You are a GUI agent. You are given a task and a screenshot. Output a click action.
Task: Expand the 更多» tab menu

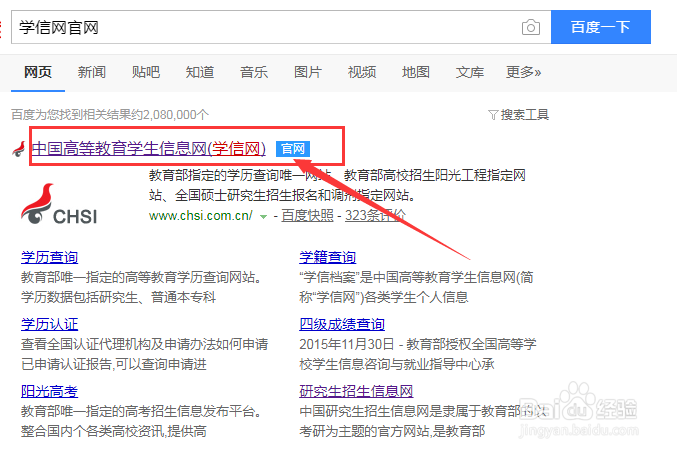tap(524, 72)
